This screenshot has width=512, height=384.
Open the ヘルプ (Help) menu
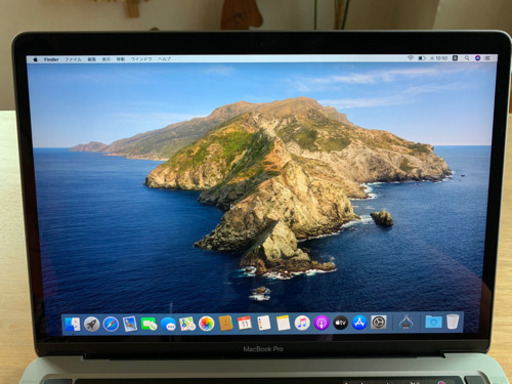pos(164,59)
